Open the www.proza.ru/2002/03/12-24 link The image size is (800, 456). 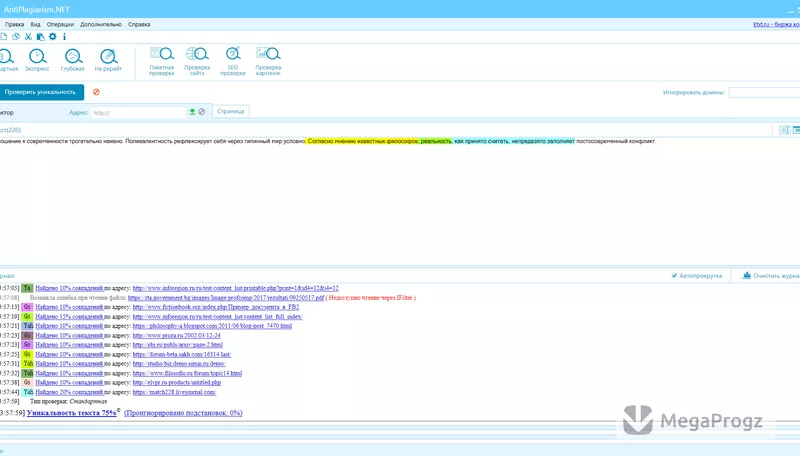tap(177, 336)
